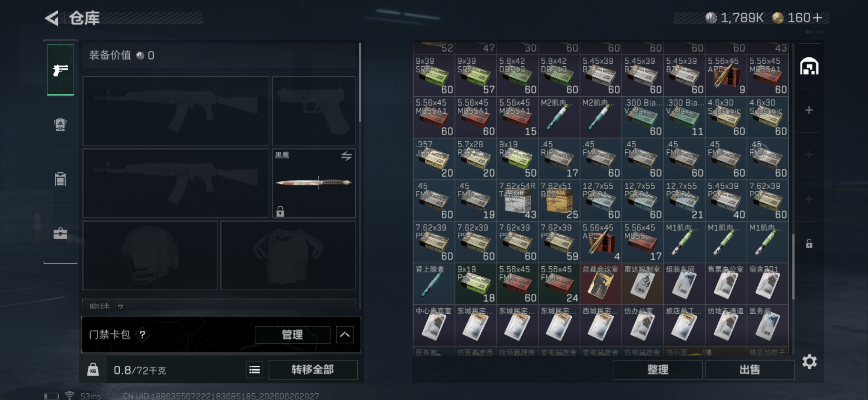The image size is (868, 400).
Task: Select the 5.56x45 M855A1 stack of 15
Action: [x=517, y=117]
